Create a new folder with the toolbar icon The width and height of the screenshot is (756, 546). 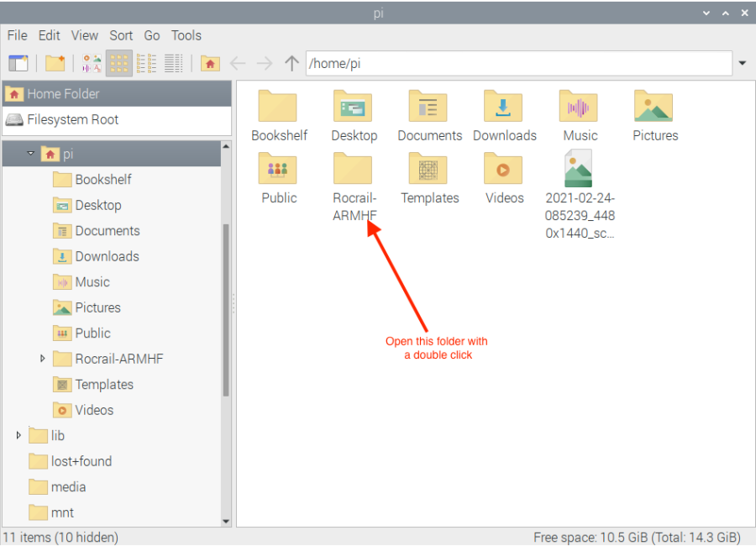point(55,63)
